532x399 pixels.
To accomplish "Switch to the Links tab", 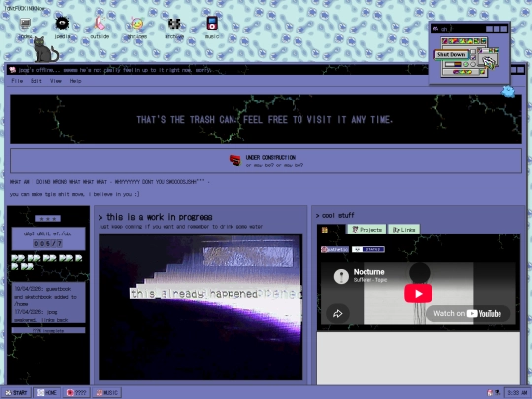I will click(x=404, y=230).
